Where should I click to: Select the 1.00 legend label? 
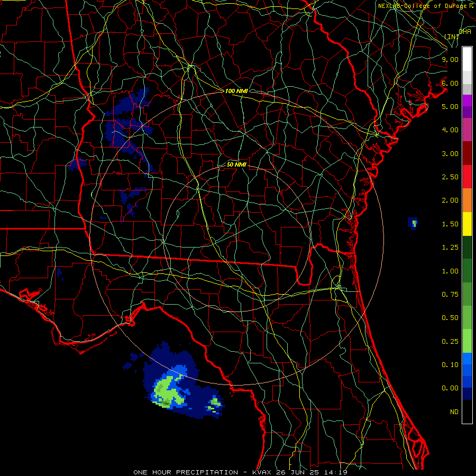[450, 271]
